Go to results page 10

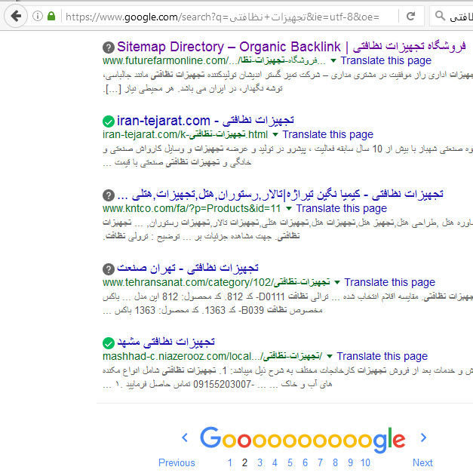(365, 462)
